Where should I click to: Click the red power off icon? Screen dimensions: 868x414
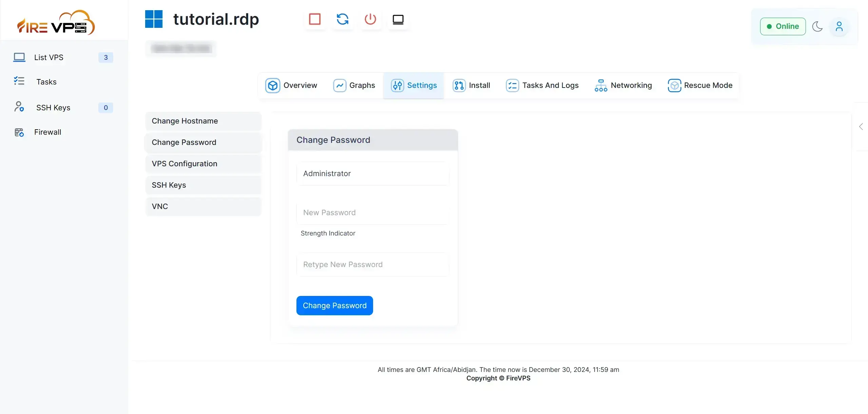click(x=370, y=19)
